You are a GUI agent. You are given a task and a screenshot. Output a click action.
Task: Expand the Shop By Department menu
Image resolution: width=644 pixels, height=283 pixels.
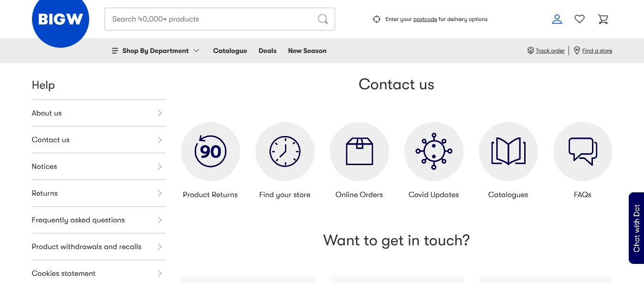(155, 51)
